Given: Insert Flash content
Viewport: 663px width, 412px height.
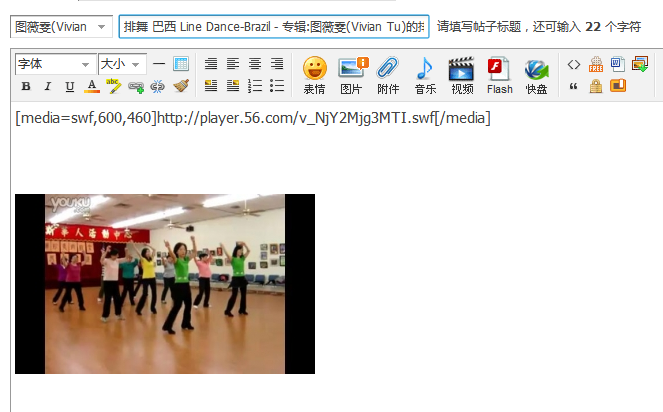Looking at the screenshot, I should click(x=499, y=75).
